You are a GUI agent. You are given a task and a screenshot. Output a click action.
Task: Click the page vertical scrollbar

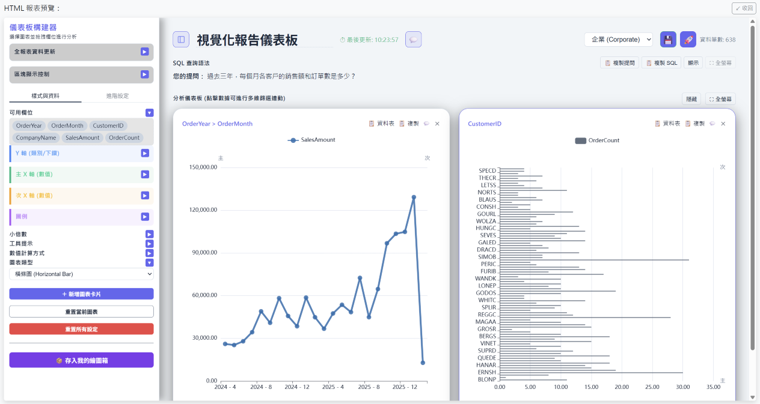753,186
